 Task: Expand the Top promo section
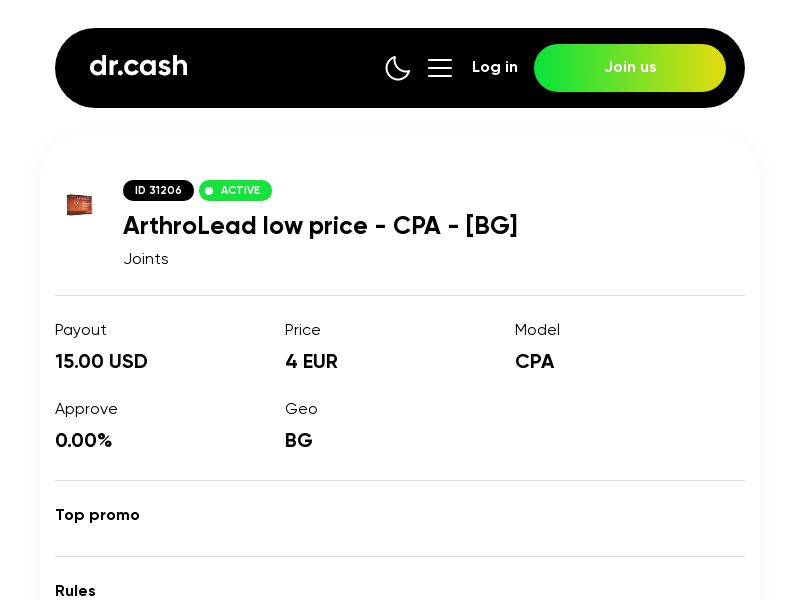pos(97,515)
